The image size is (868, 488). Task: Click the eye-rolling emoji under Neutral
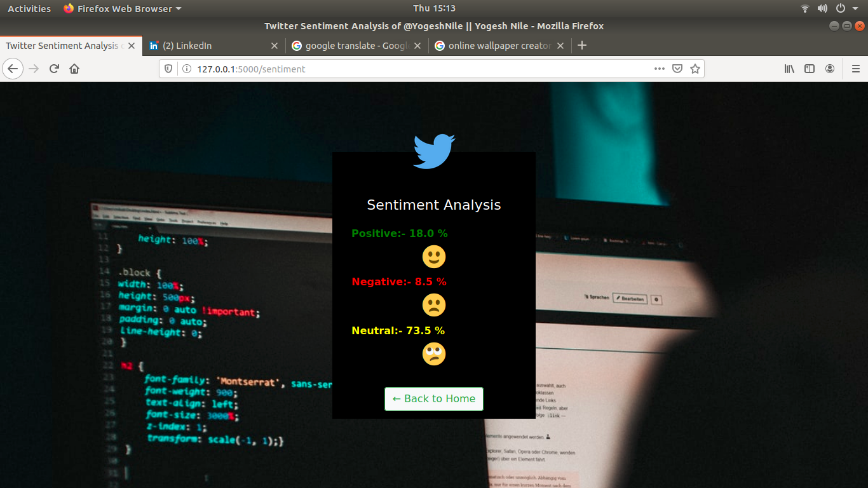click(434, 354)
